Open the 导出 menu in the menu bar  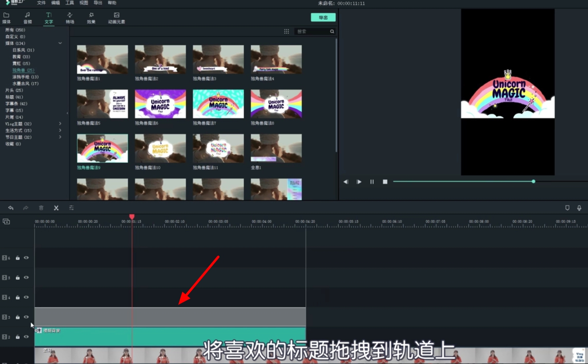coord(98,3)
